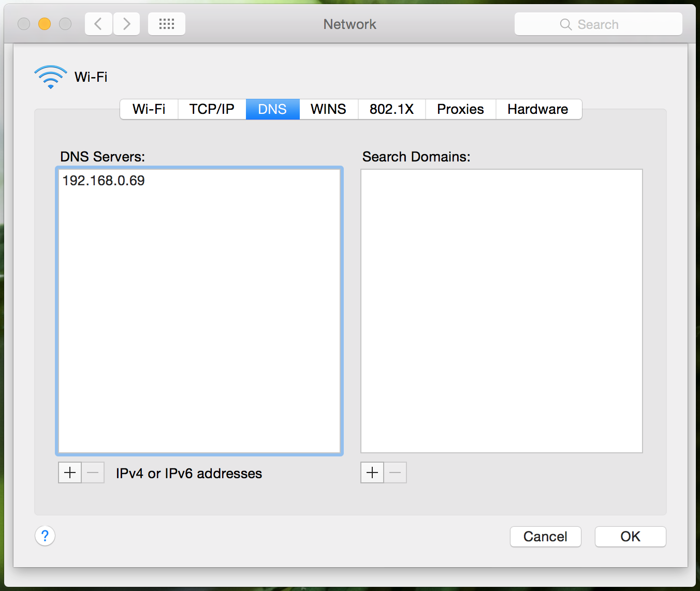
Task: Minimize the Network window with yellow button
Action: pos(45,24)
